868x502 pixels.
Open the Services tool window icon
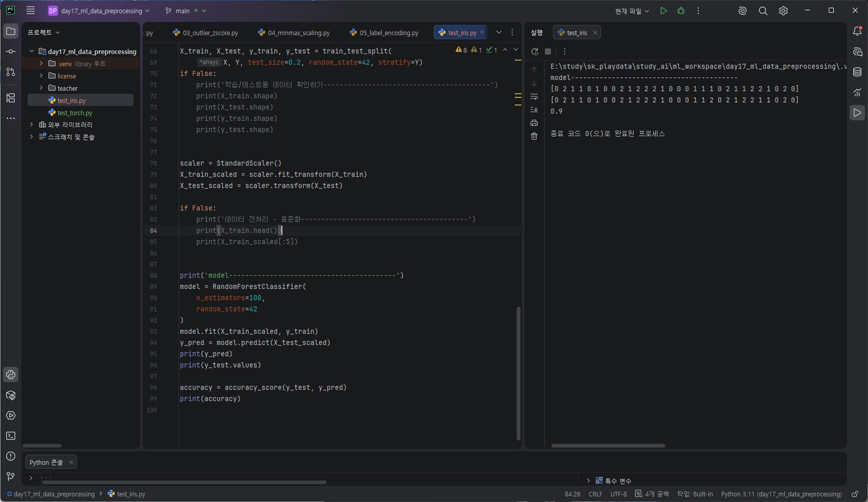[x=11, y=415]
